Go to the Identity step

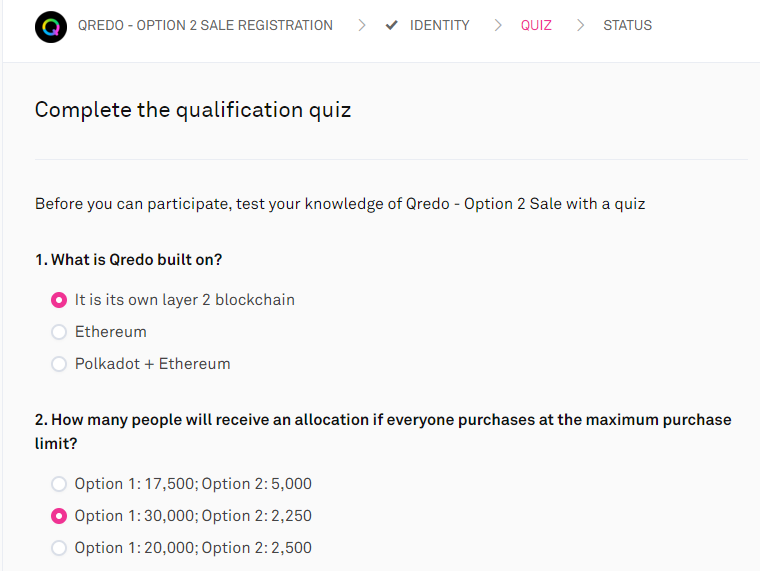pos(439,25)
